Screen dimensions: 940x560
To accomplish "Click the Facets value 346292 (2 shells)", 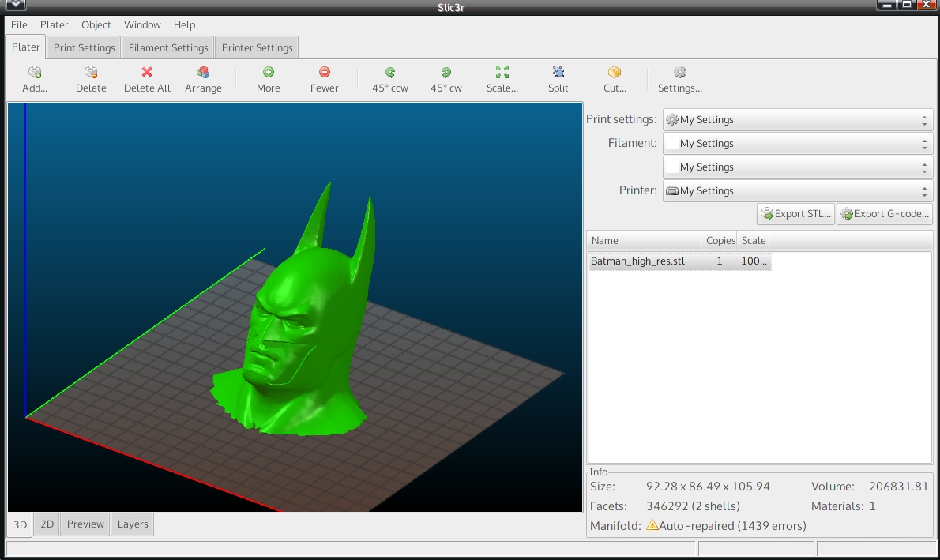I will pos(693,506).
